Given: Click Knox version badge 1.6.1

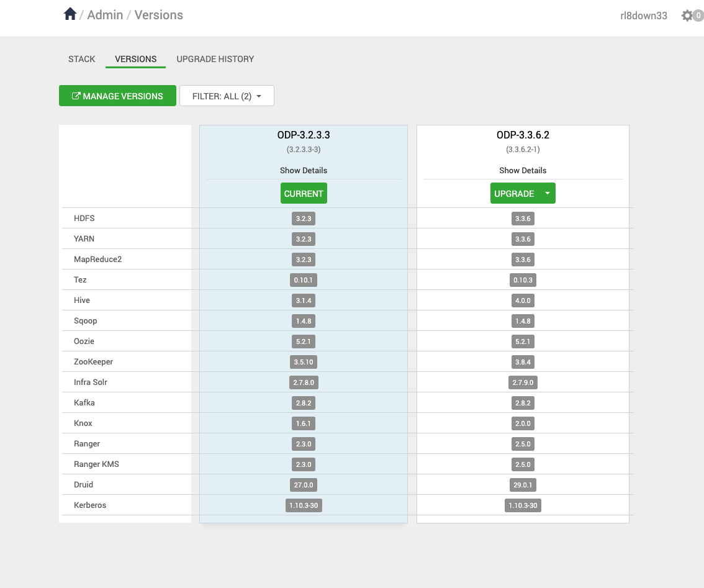Looking at the screenshot, I should (304, 423).
